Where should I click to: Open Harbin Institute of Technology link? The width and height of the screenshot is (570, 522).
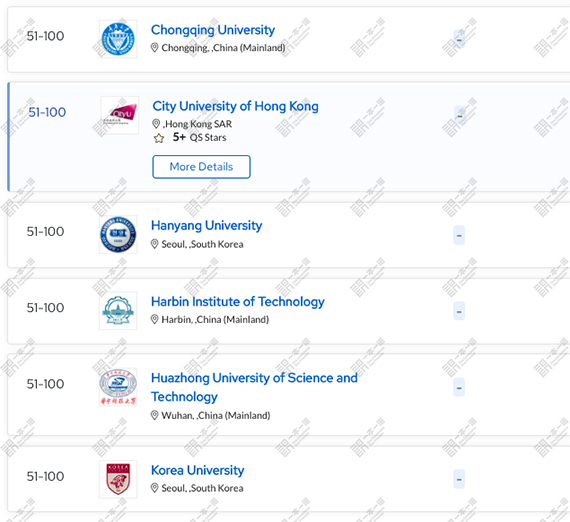pos(238,302)
